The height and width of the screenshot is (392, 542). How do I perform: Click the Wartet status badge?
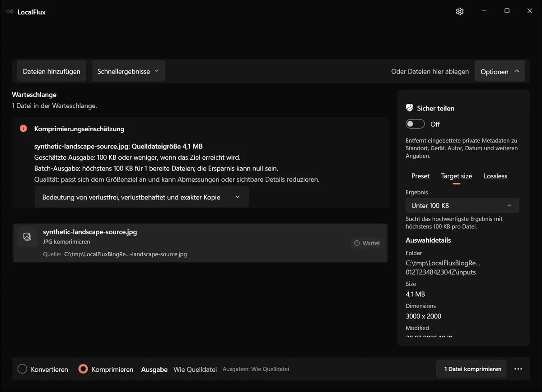pyautogui.click(x=367, y=243)
